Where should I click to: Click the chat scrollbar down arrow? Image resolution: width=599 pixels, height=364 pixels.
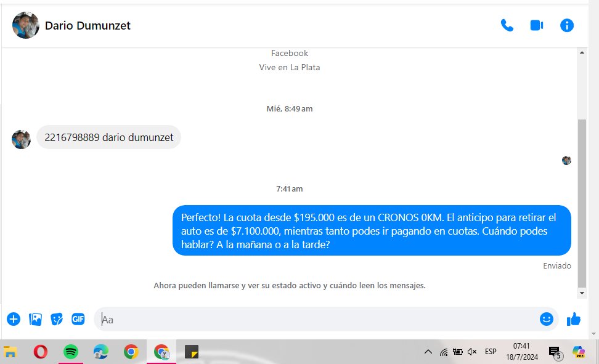click(582, 293)
